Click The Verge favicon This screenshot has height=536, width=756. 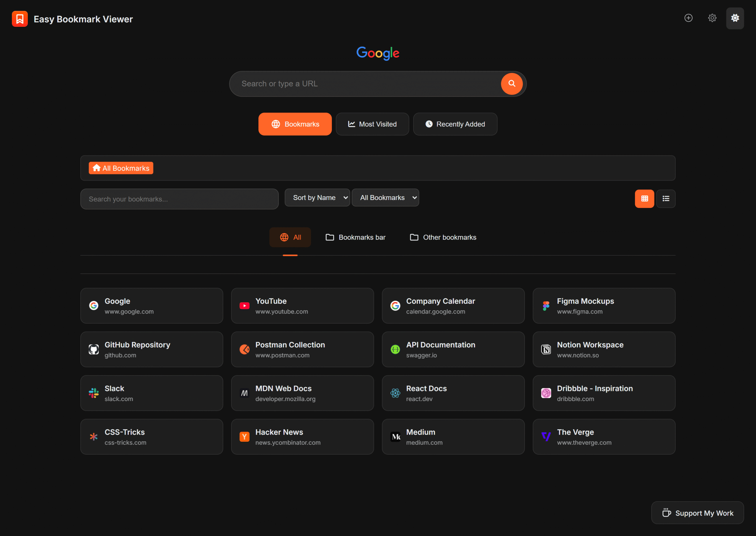point(546,437)
